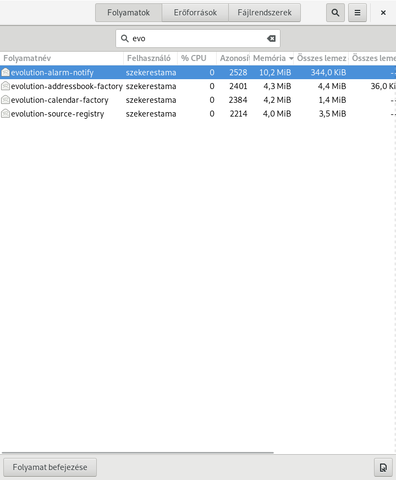Click memory value 10,2 MiB
Screen dimensions: 396x480
click(x=275, y=72)
